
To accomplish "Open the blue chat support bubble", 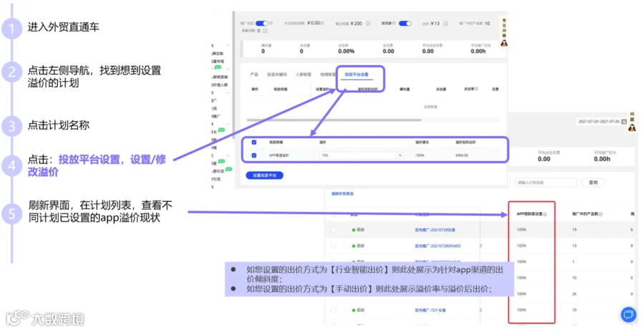I will pyautogui.click(x=628, y=315).
